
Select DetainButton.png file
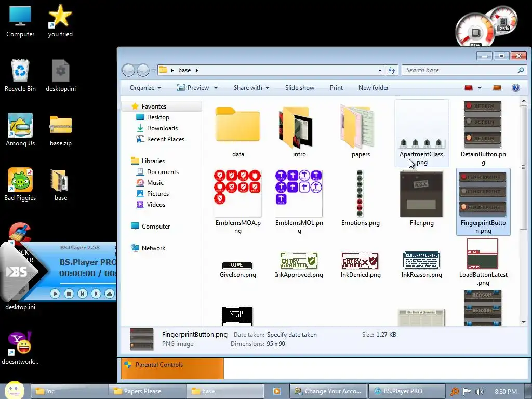pyautogui.click(x=483, y=134)
